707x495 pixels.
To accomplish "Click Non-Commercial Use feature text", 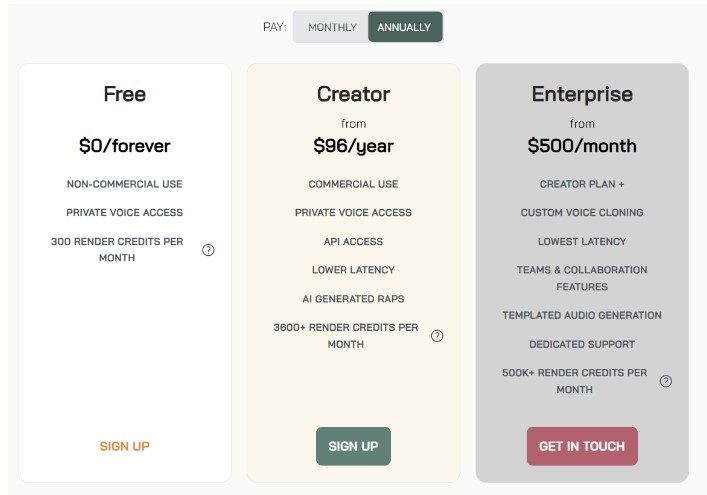I will 125,184.
